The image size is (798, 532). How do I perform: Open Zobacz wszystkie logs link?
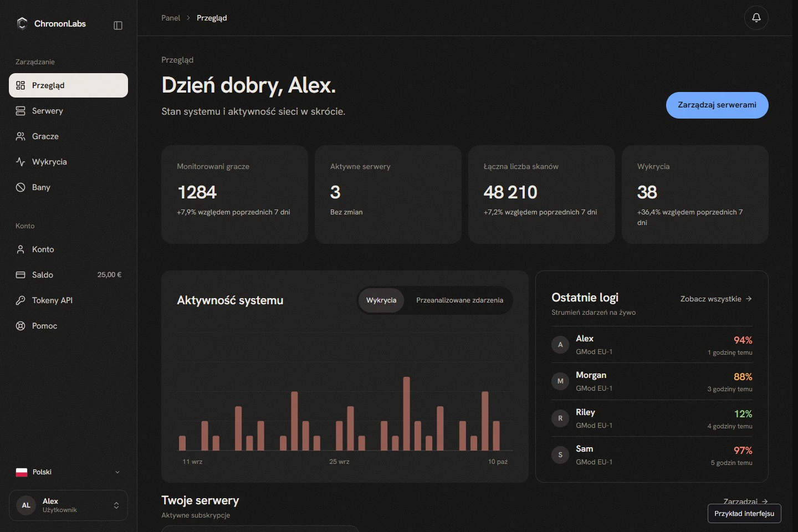716,299
